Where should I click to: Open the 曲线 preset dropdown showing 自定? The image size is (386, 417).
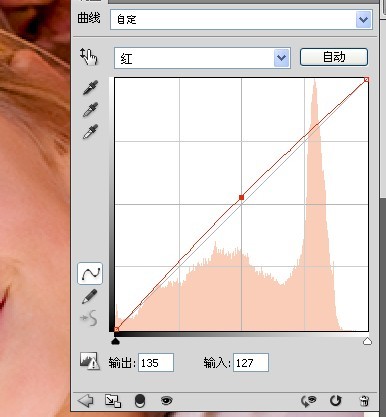(241, 19)
